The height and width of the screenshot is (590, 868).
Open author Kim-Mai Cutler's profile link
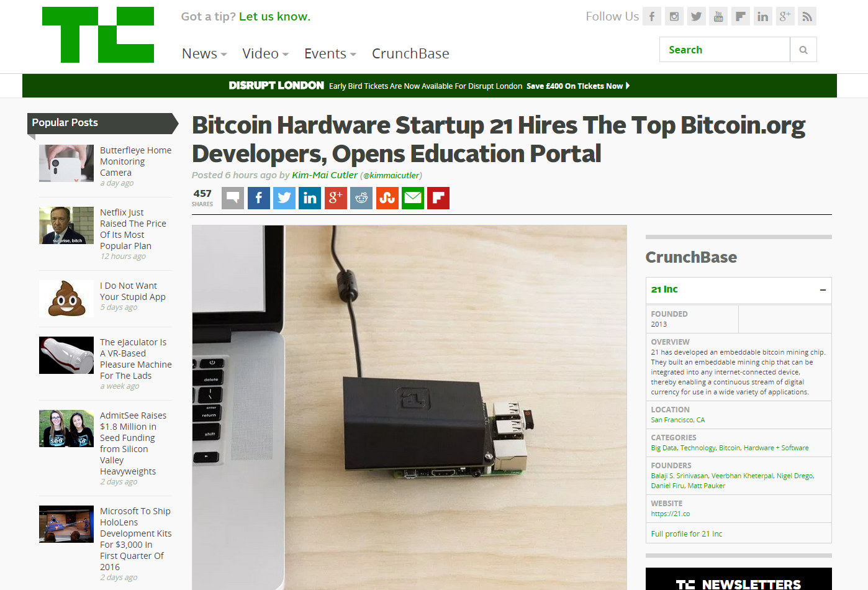pyautogui.click(x=325, y=175)
